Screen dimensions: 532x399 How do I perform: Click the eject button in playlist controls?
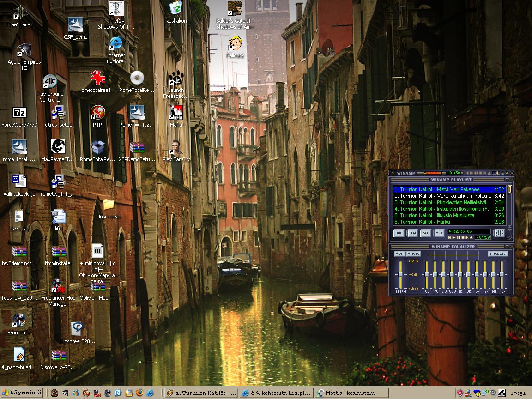click(x=471, y=237)
